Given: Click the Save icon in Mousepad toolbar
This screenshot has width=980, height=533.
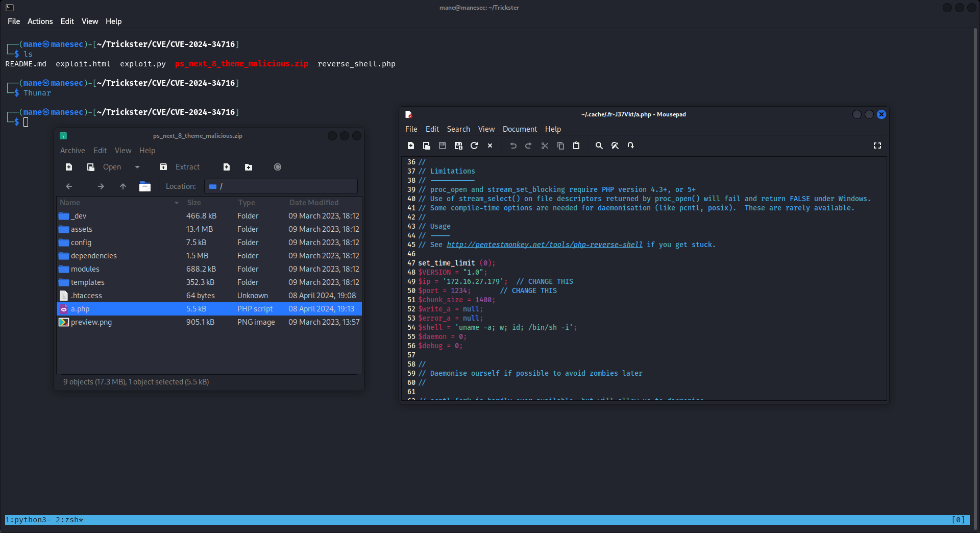Looking at the screenshot, I should coord(443,146).
